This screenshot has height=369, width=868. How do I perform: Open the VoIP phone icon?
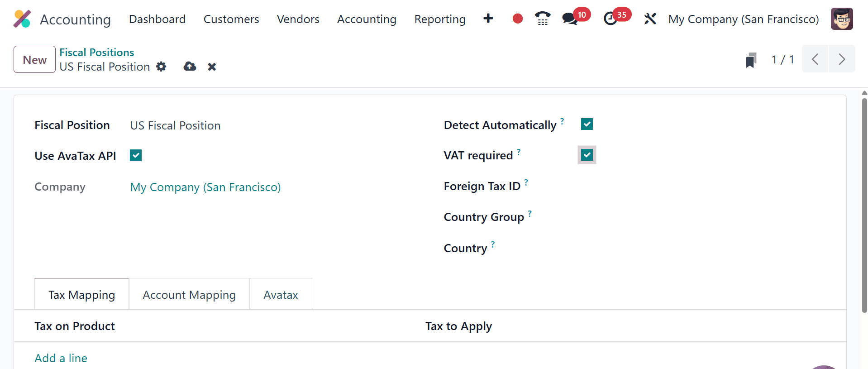click(x=543, y=19)
